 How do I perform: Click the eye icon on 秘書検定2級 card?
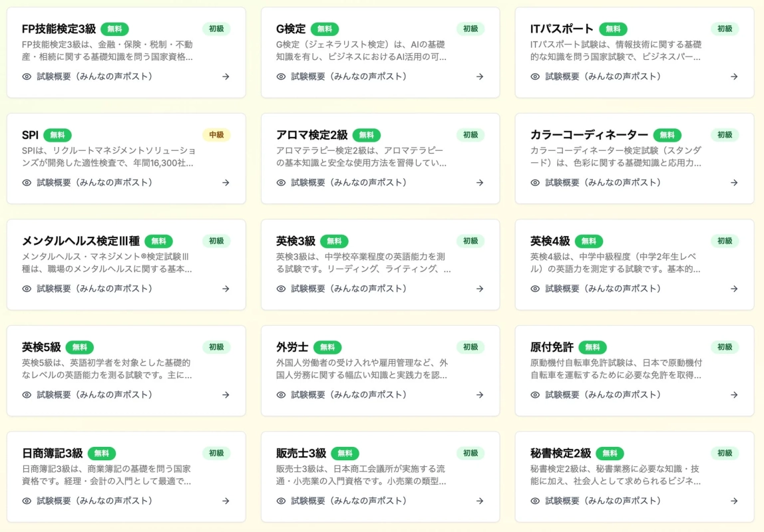click(x=534, y=501)
